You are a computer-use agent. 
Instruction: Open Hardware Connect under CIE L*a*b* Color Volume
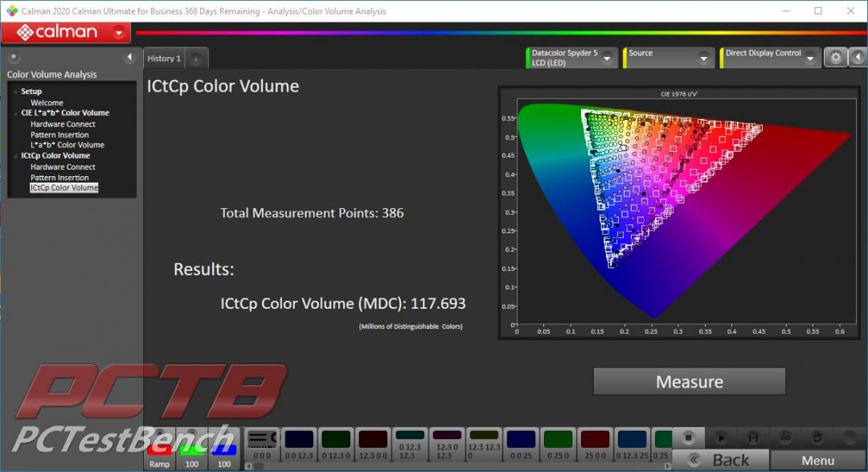[x=63, y=124]
